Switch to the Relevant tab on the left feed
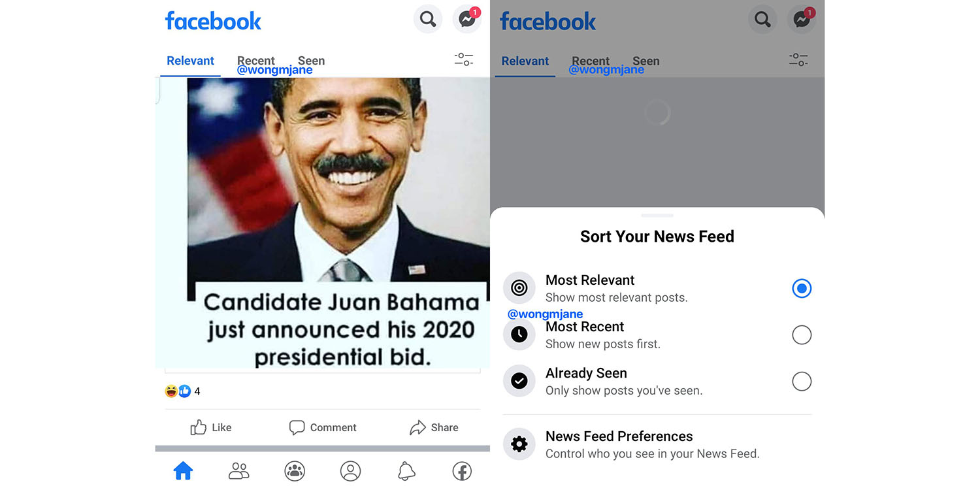 click(x=190, y=61)
